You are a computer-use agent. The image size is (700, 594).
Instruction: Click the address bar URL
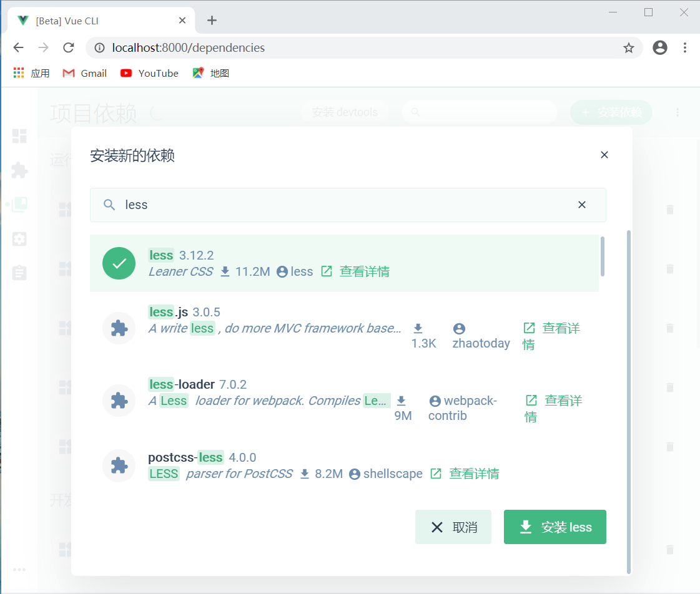189,47
